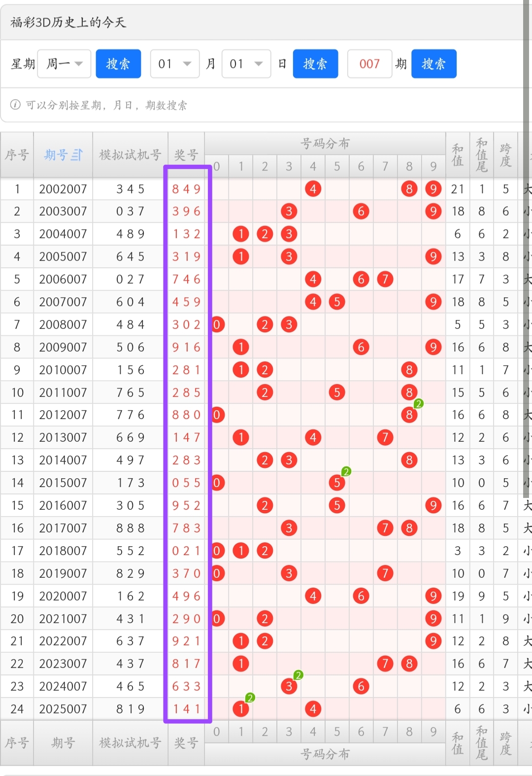532x776 pixels.
Task: Select the issue number 2005007
Action: (x=63, y=256)
